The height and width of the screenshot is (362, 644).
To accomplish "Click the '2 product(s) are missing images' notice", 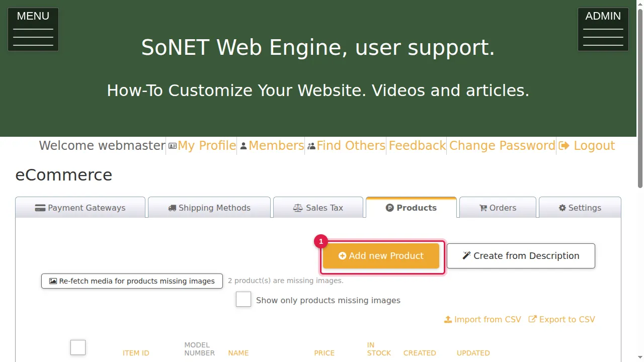I will pos(286,281).
